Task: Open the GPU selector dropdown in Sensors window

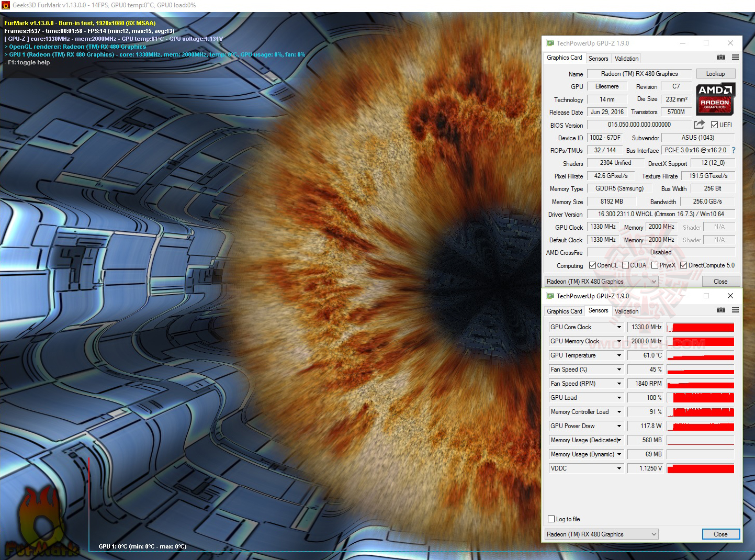Action: 601,534
